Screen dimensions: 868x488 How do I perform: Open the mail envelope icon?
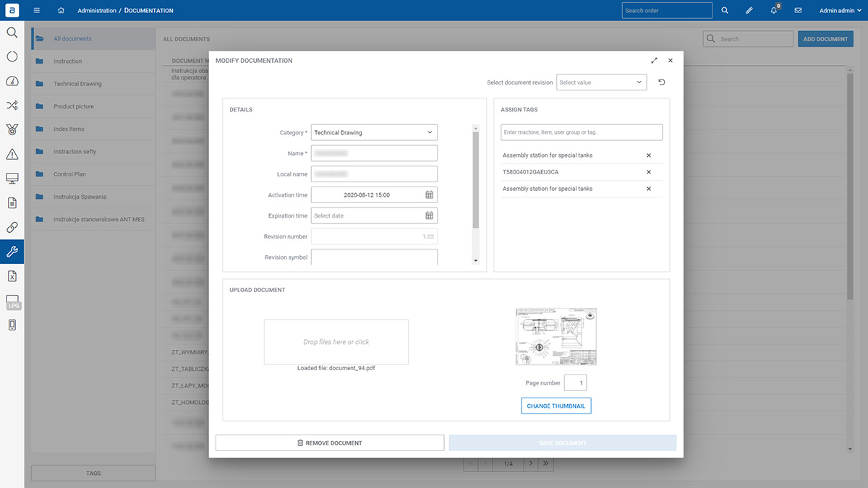click(x=798, y=10)
